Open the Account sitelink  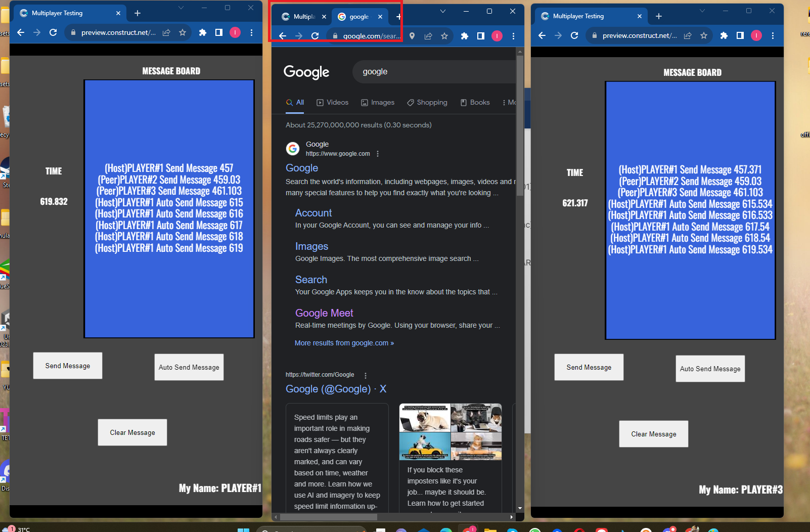click(313, 213)
